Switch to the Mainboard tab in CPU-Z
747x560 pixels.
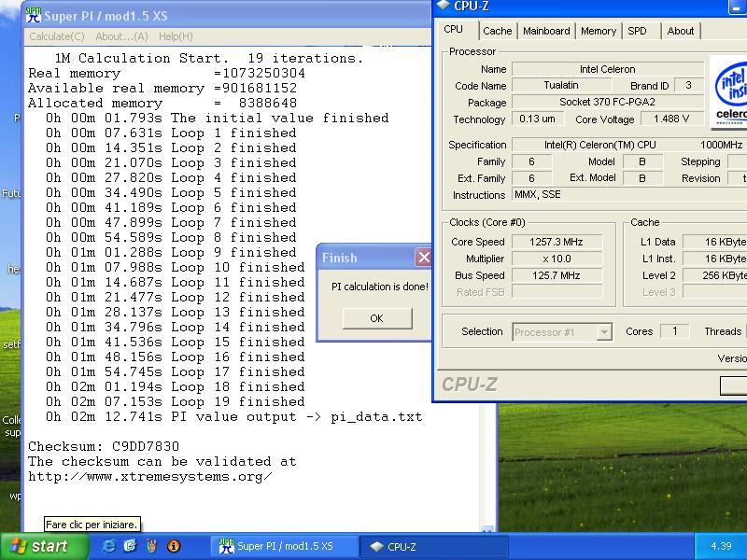(546, 31)
